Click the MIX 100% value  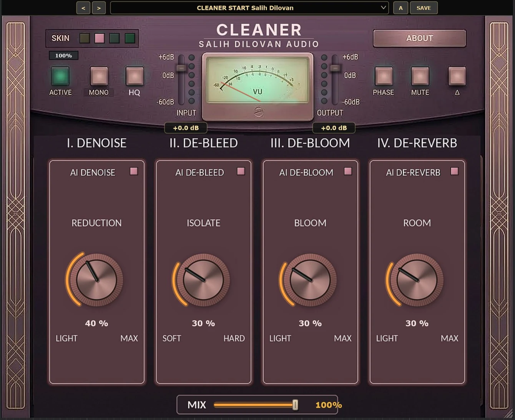point(329,405)
